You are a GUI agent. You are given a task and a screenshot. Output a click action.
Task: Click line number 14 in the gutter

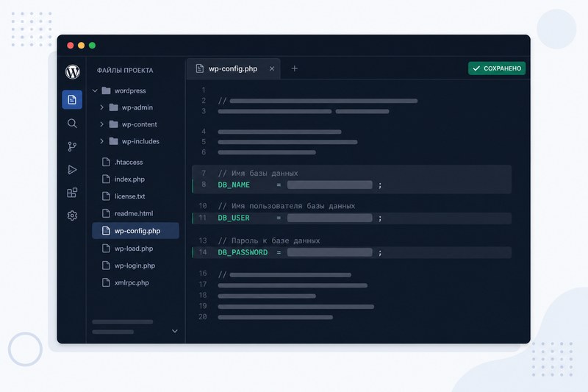pos(203,252)
